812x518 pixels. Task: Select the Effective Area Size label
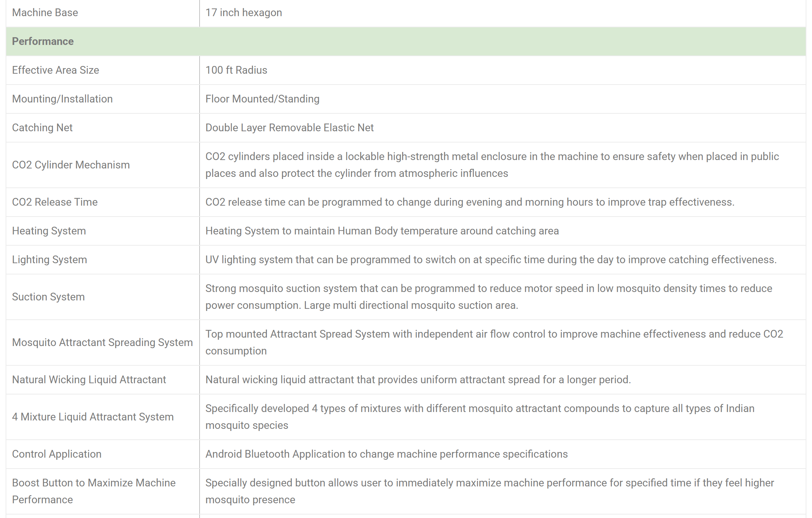pyautogui.click(x=55, y=70)
